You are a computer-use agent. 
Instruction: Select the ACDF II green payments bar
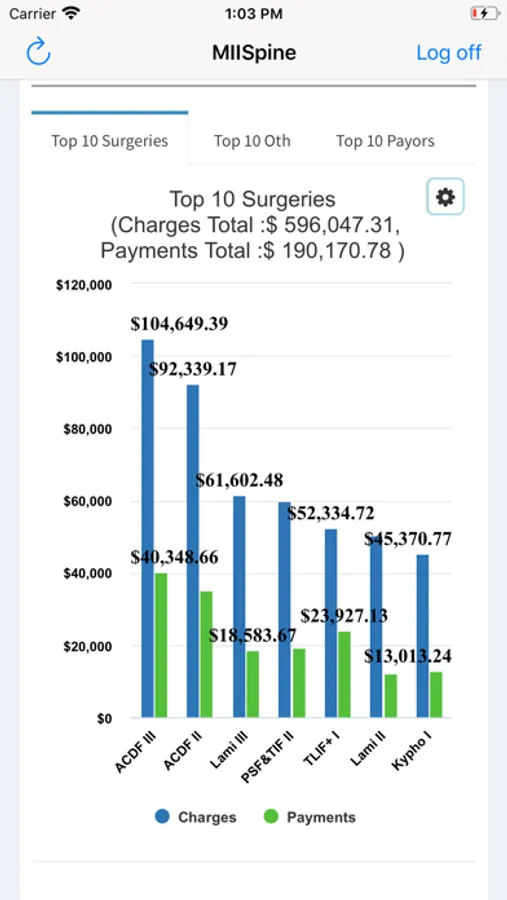[206, 654]
